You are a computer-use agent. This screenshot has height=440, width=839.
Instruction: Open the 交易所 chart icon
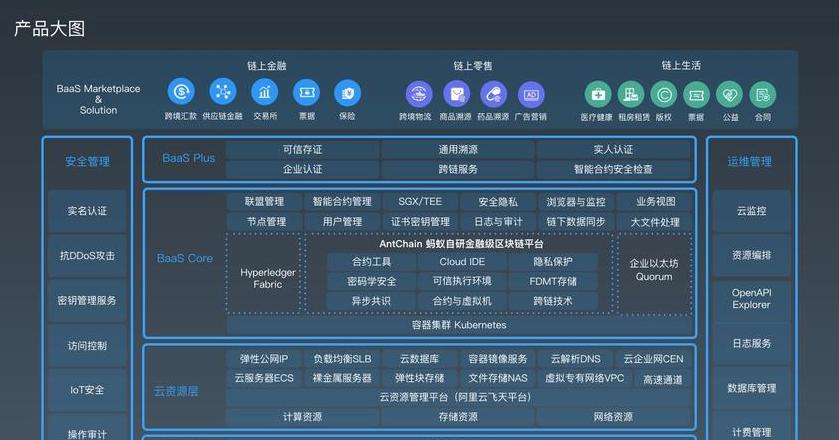click(x=264, y=92)
